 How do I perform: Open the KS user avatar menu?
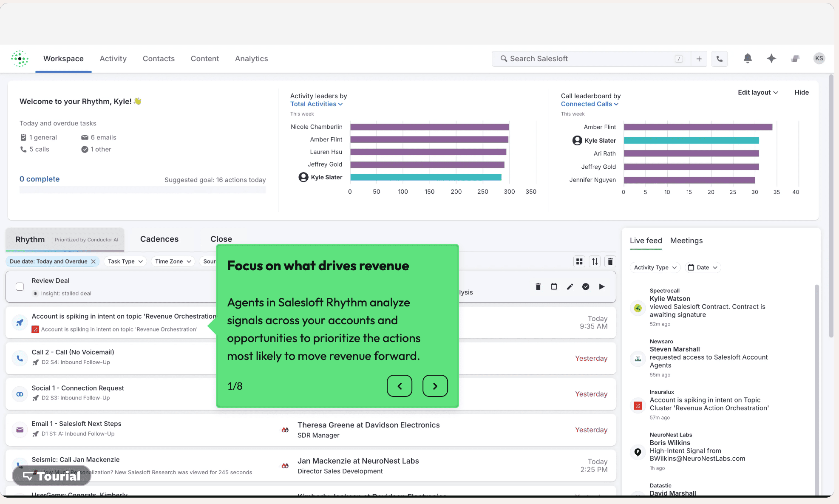coord(819,58)
